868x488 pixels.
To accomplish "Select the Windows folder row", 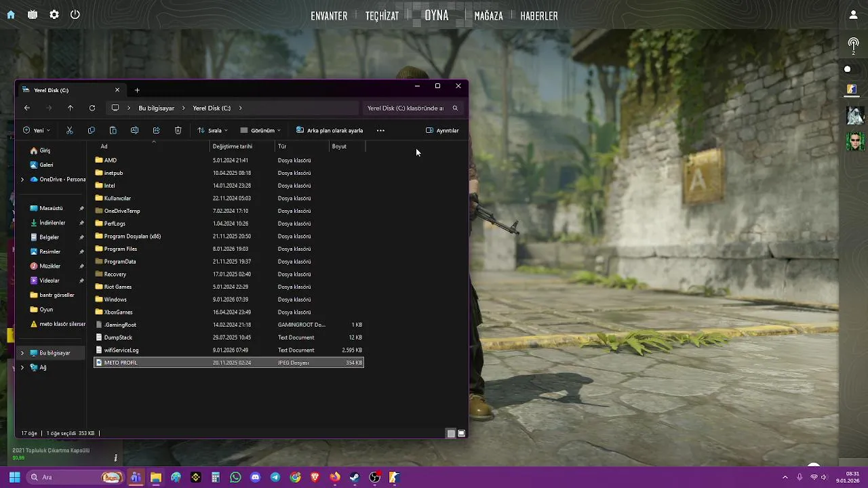I will tap(229, 300).
